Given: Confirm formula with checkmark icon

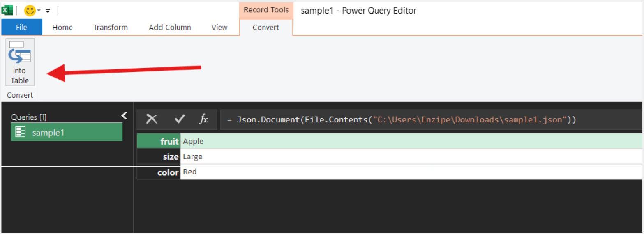Looking at the screenshot, I should click(x=180, y=119).
